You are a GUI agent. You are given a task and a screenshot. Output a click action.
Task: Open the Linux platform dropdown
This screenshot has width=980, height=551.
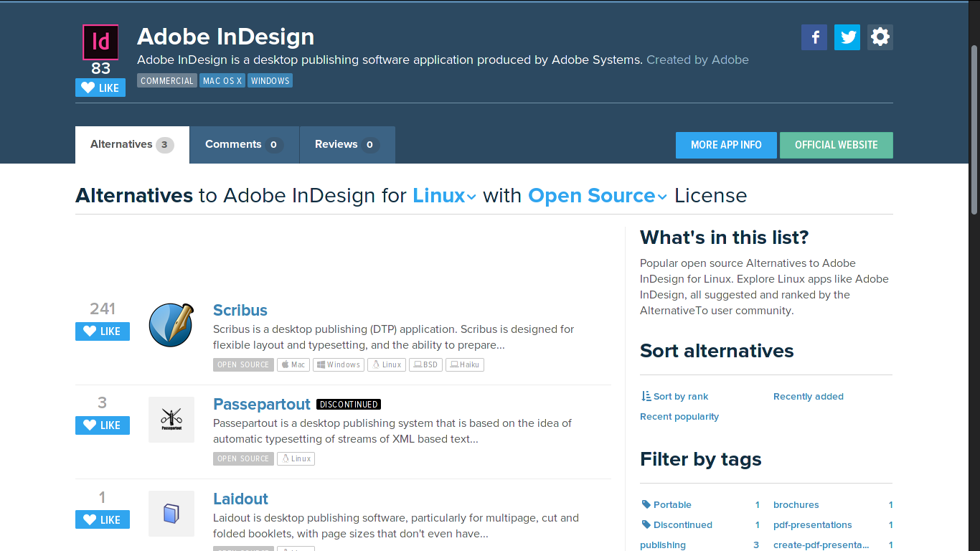[444, 195]
